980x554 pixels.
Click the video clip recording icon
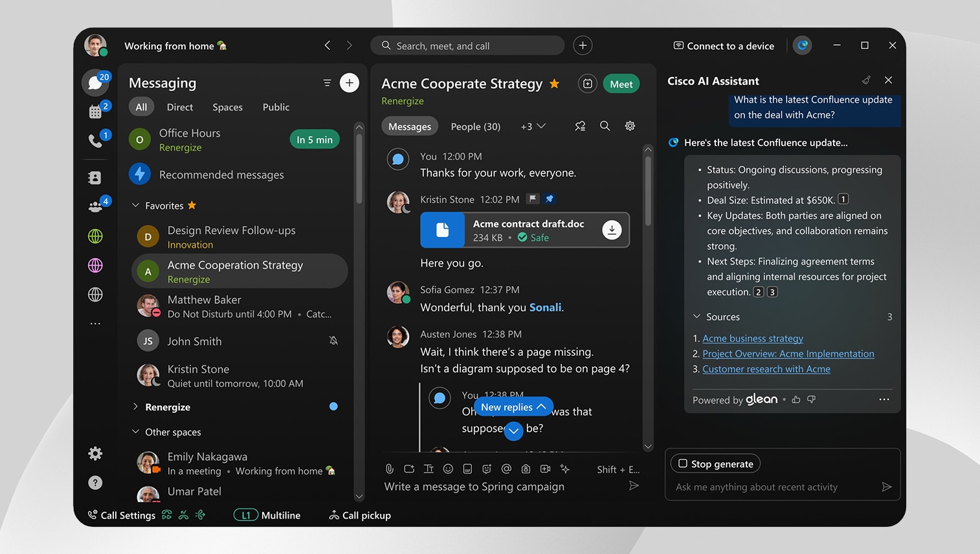[545, 469]
